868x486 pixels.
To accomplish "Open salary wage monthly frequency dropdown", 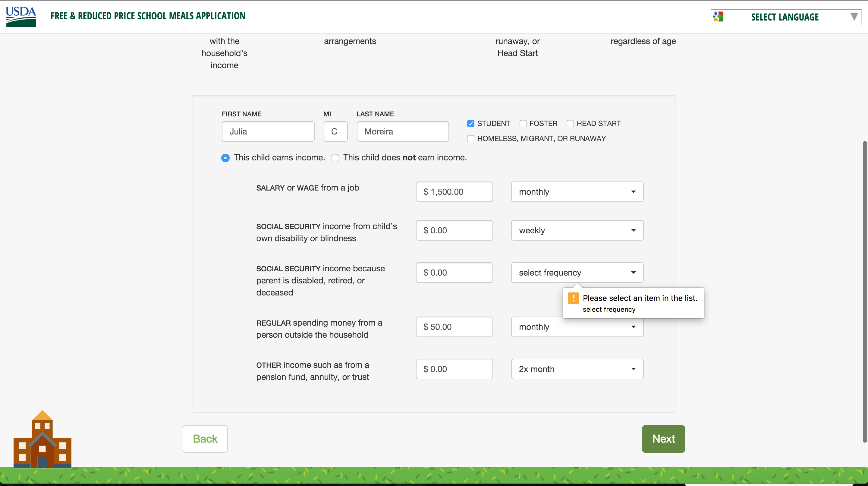I will (577, 192).
